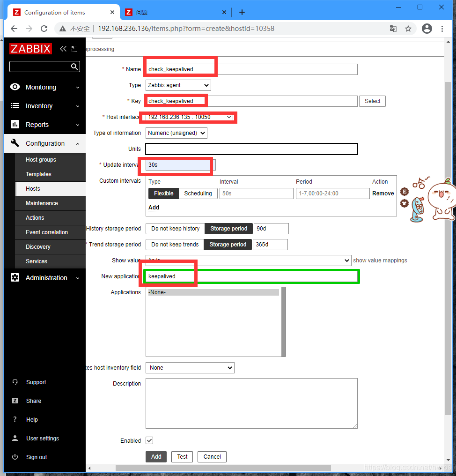
Task: Click the horizontal scrollbar at page bottom
Action: pos(223,468)
